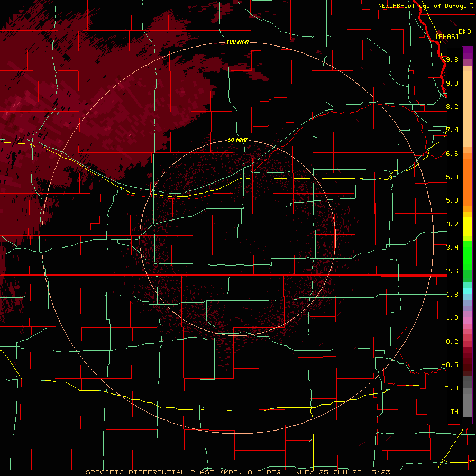The height and width of the screenshot is (476, 476).
Task: Click the 1.8 legend value
Action: 452,295
